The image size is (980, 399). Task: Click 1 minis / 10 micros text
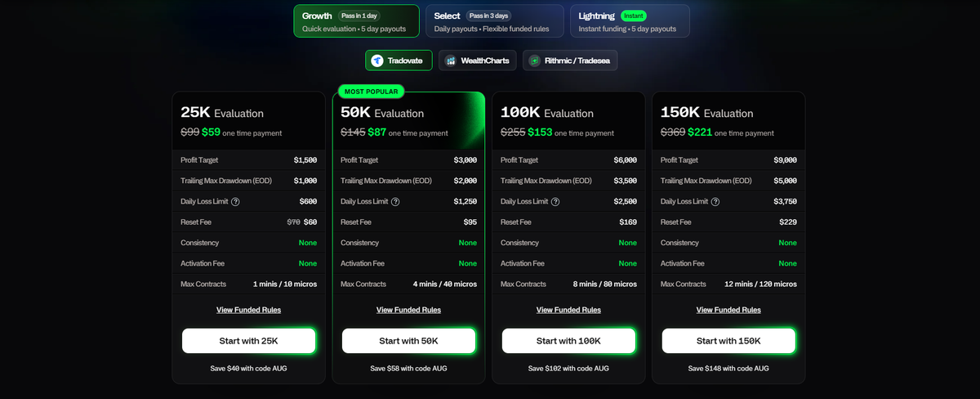[x=285, y=285]
